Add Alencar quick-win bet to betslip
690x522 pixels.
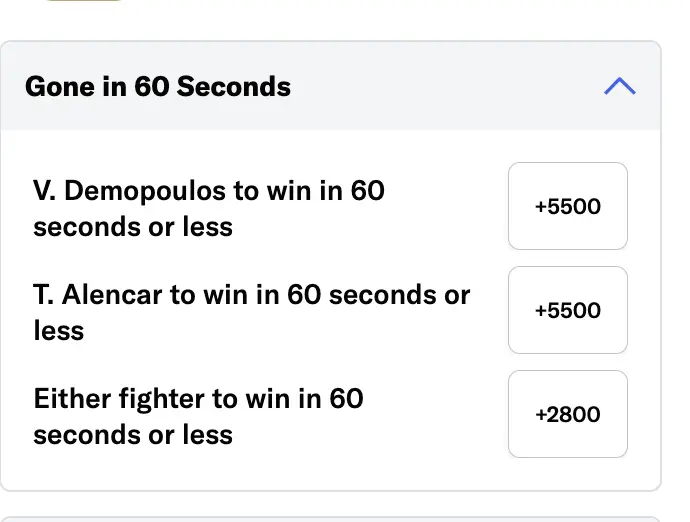pyautogui.click(x=567, y=310)
